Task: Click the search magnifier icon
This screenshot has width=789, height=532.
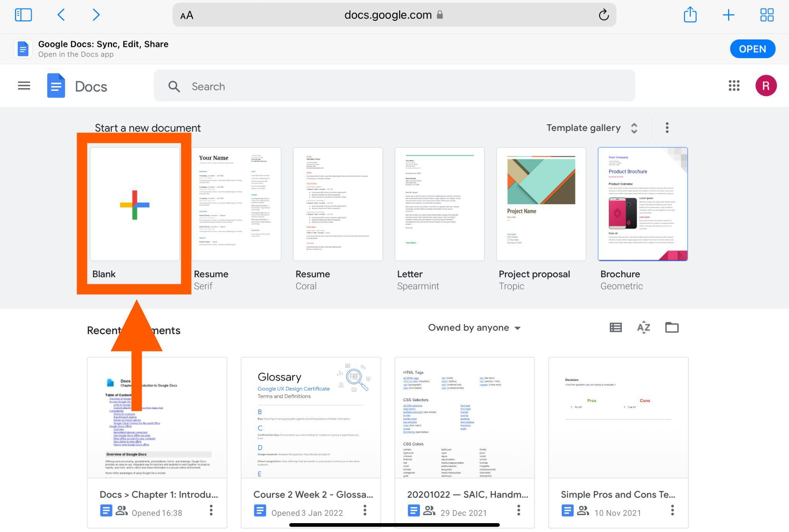Action: 174,86
